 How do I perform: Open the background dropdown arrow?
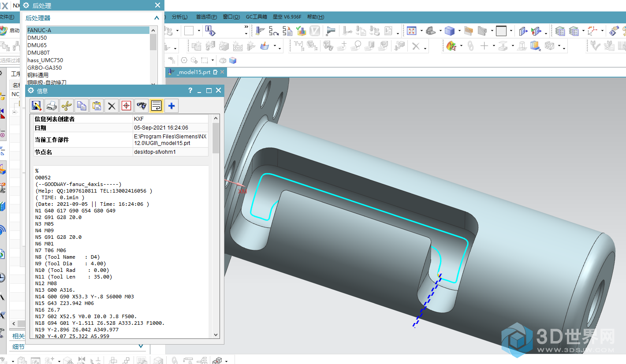(511, 31)
